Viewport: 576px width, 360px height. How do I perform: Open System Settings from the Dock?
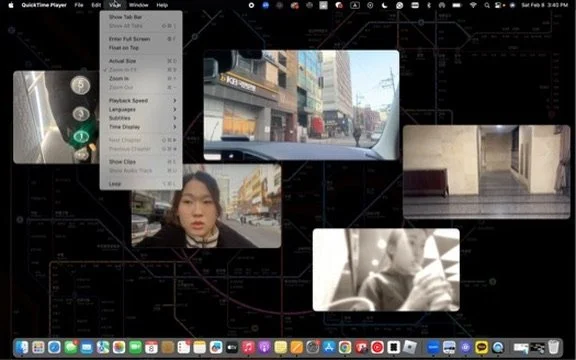(x=313, y=347)
